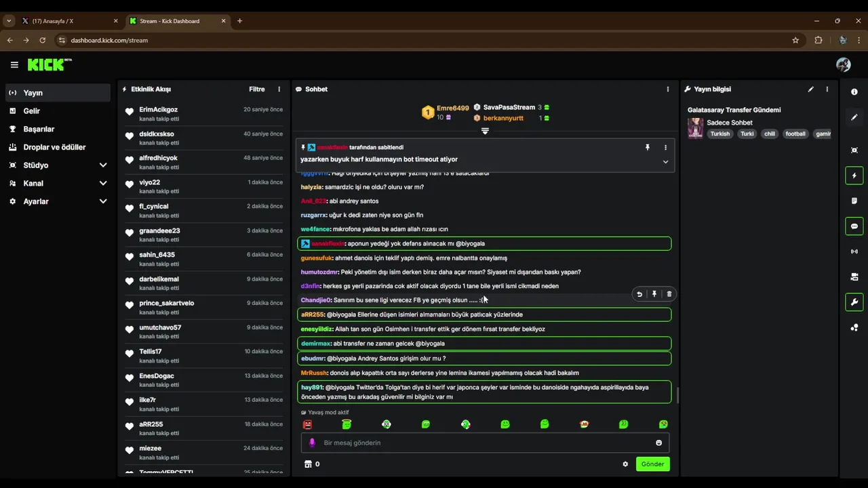The height and width of the screenshot is (488, 868).
Task: Toggle the notes document panel icon
Action: [x=854, y=201]
